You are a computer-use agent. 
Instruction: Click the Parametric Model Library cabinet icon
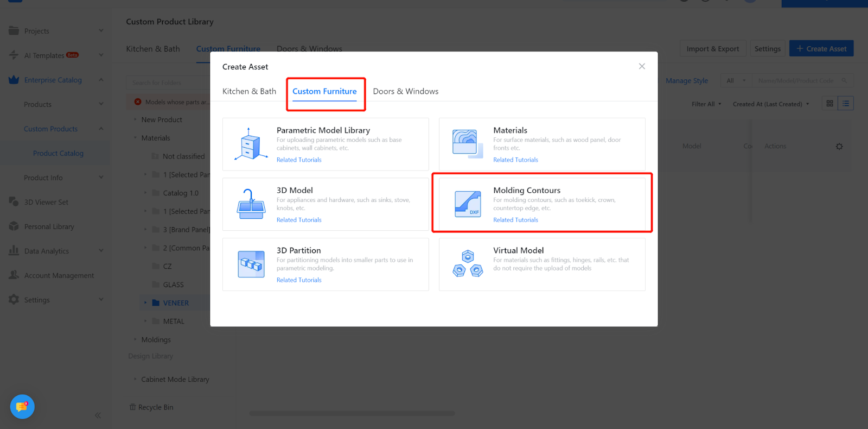pyautogui.click(x=251, y=145)
